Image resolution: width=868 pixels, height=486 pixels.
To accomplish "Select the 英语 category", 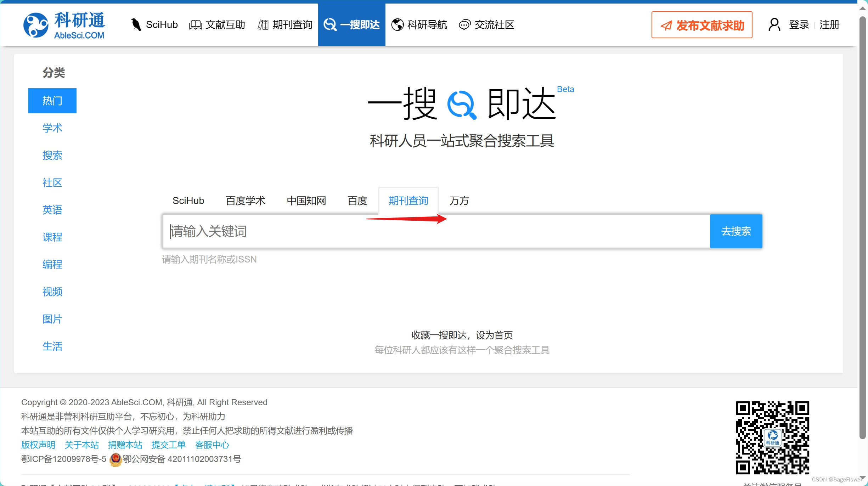I will (52, 210).
